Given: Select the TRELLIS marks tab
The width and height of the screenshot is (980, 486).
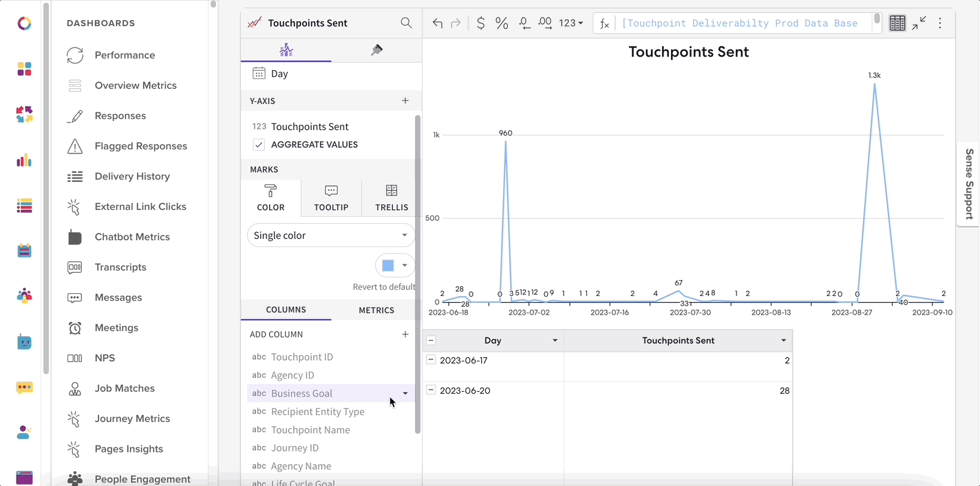Looking at the screenshot, I should pos(392,198).
